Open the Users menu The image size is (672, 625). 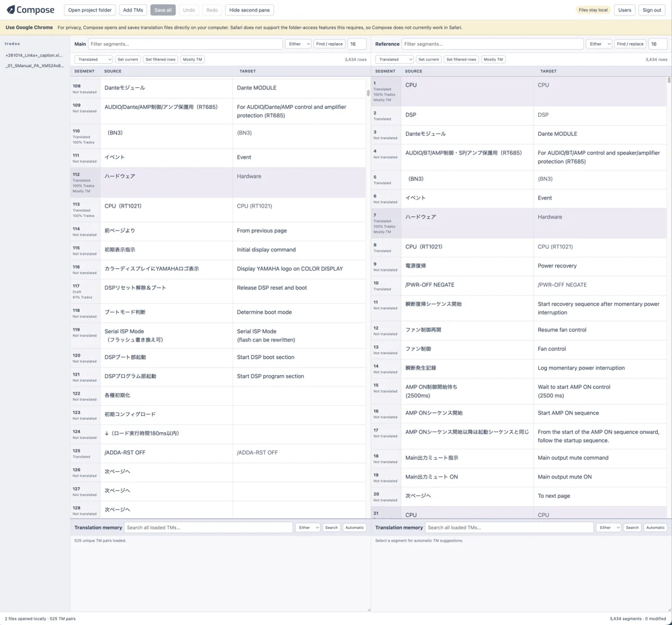pyautogui.click(x=624, y=10)
